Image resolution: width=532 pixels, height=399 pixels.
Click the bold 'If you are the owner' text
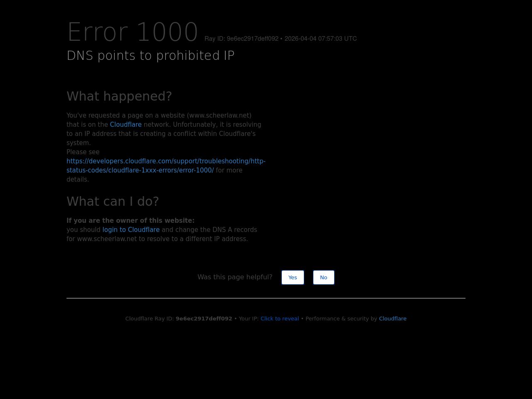[x=131, y=221]
